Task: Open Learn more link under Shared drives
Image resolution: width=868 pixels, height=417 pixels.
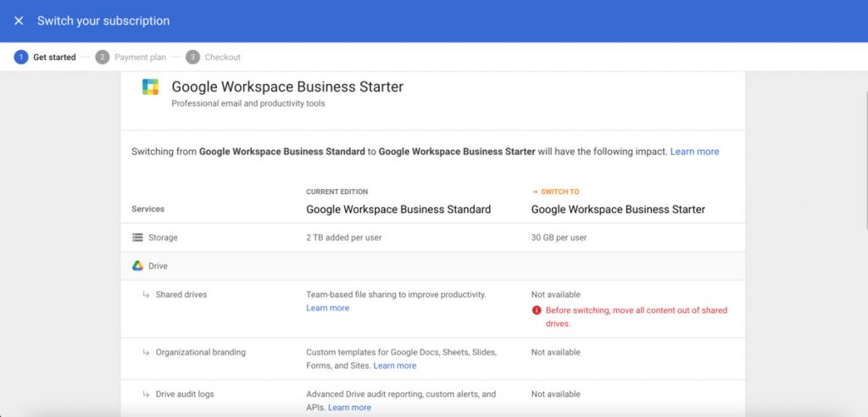Action: (328, 308)
